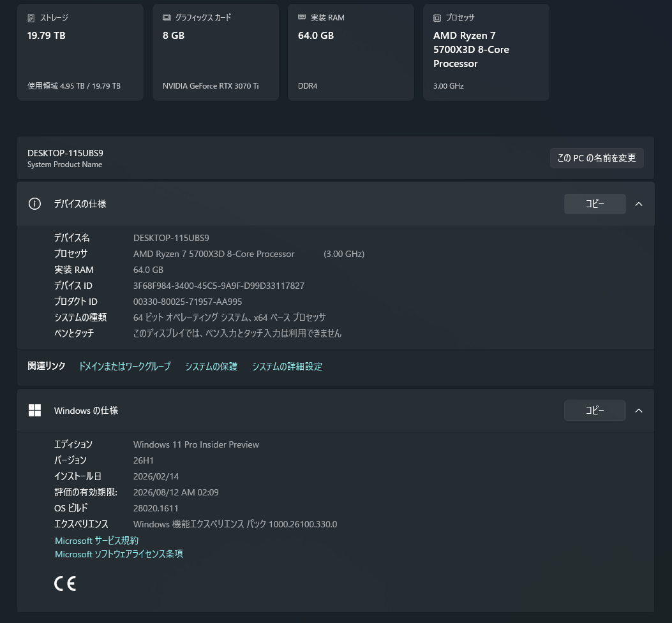Click the processor chip icon
The width and height of the screenshot is (672, 623).
437,18
